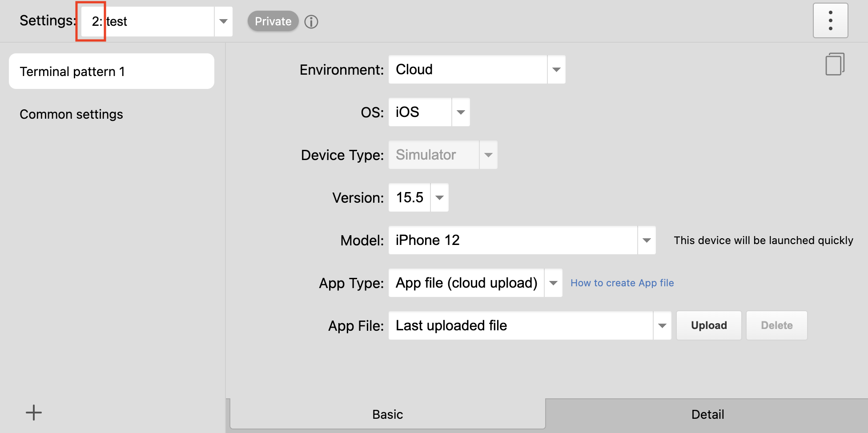Add a new terminal pattern with plus
The width and height of the screenshot is (868, 433).
34,413
